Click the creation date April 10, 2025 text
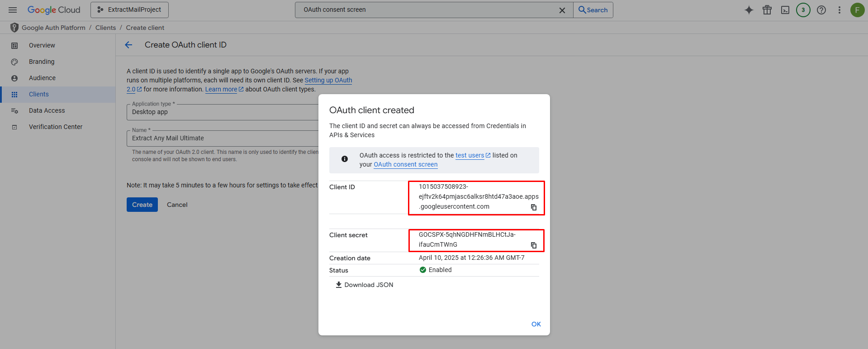Screen dimensions: 868x349 tap(471, 258)
